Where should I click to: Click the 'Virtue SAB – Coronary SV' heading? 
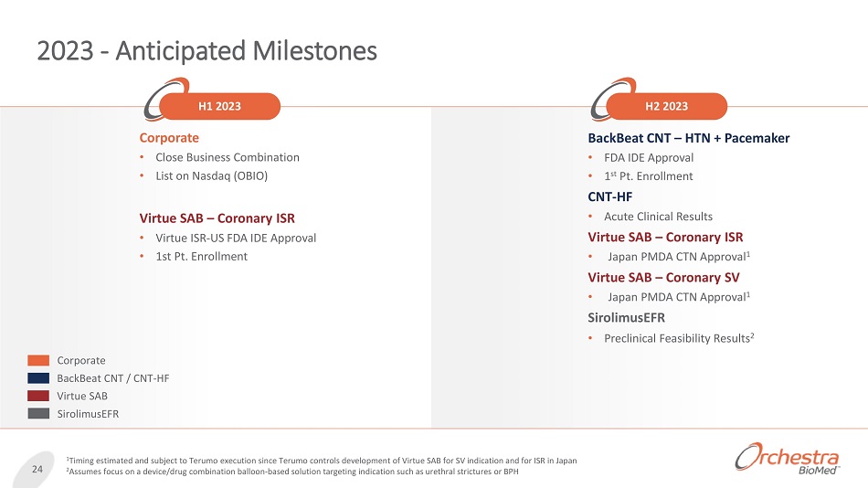pos(663,277)
